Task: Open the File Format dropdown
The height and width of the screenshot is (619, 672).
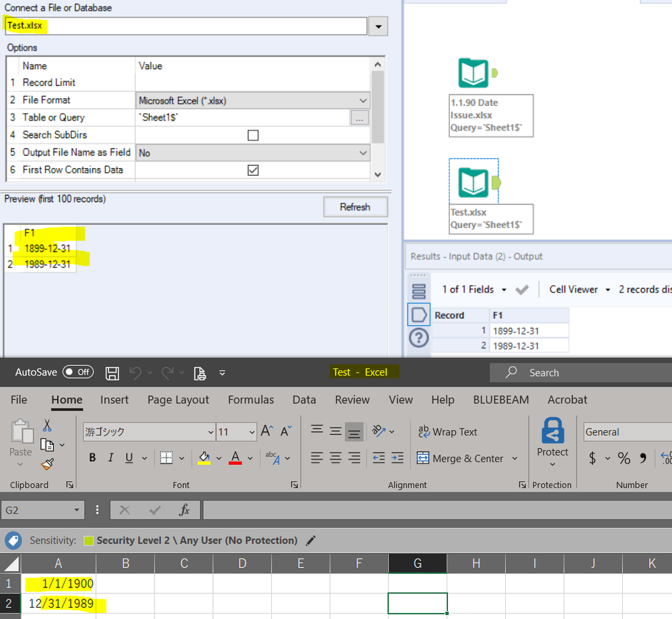Action: [363, 101]
